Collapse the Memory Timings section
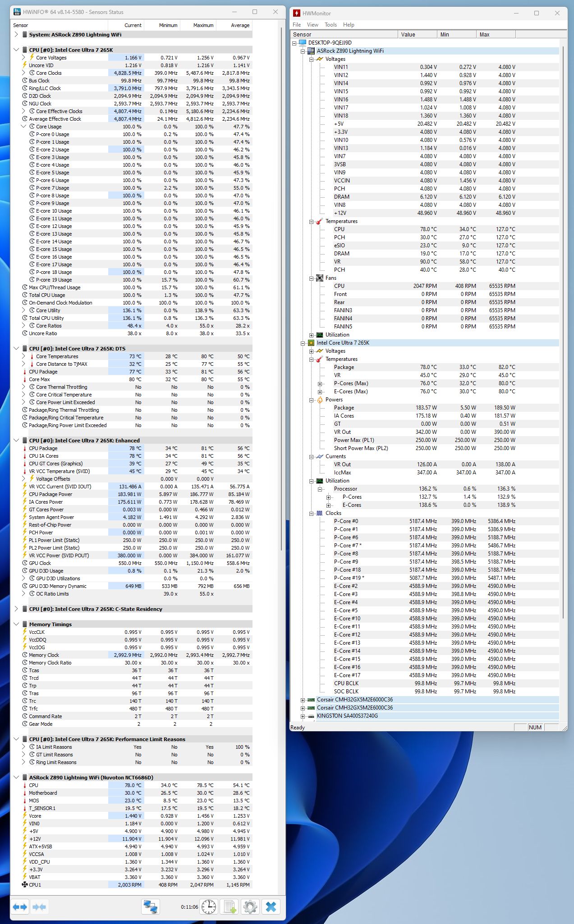The image size is (574, 924). pyautogui.click(x=16, y=624)
